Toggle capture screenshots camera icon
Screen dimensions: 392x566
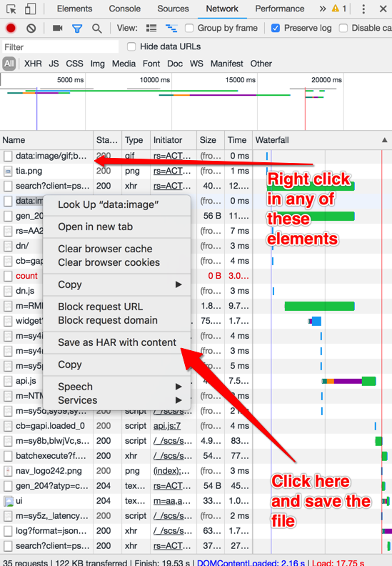coord(57,28)
